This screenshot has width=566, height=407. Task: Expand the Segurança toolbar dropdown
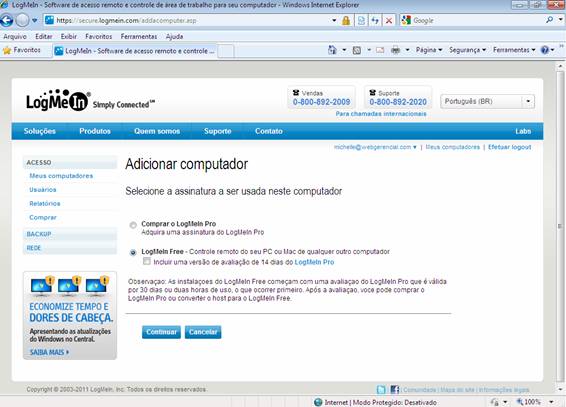coord(467,50)
